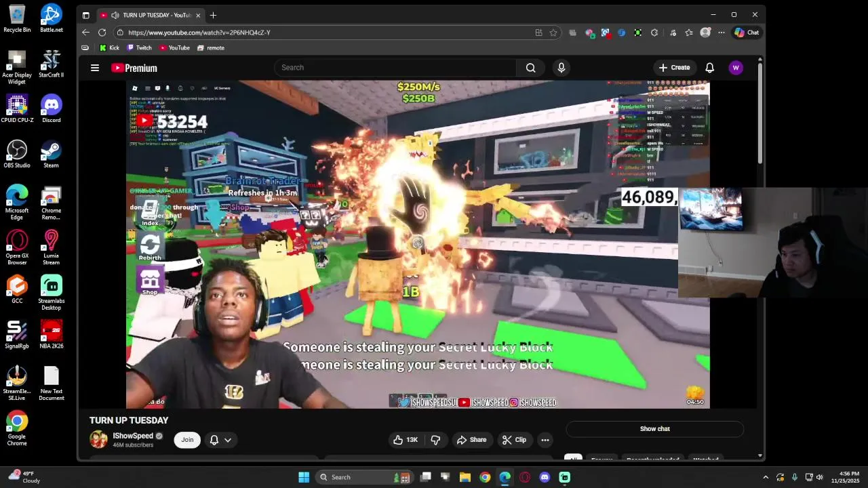868x488 pixels.
Task: Click the browser address bar URL
Action: coord(199,33)
